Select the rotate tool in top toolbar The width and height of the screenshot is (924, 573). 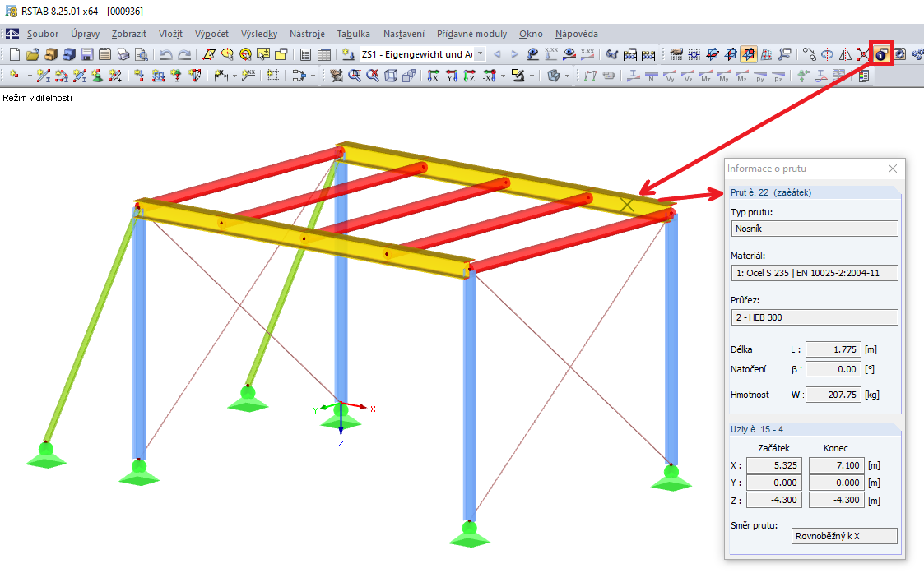pyautogui.click(x=828, y=54)
